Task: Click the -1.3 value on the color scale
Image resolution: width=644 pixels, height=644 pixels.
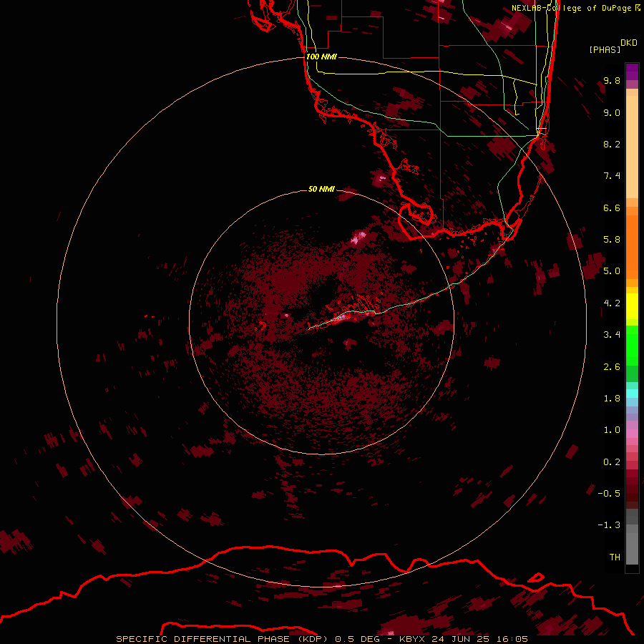Action: 609,525
